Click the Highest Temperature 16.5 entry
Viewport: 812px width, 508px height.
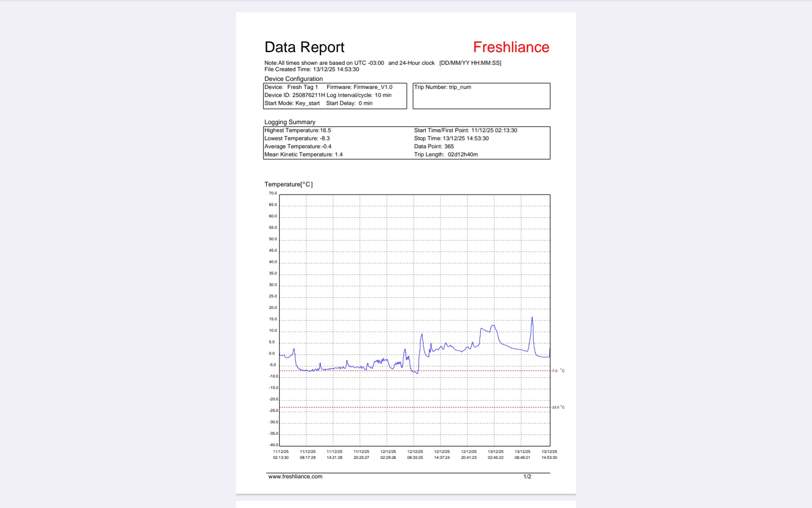tap(297, 130)
